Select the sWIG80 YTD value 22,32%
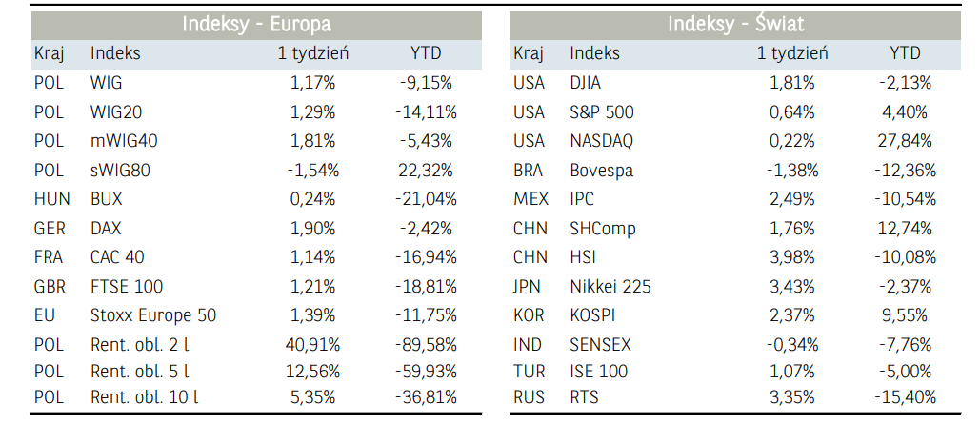Image resolution: width=980 pixels, height=445 pixels. (x=426, y=171)
